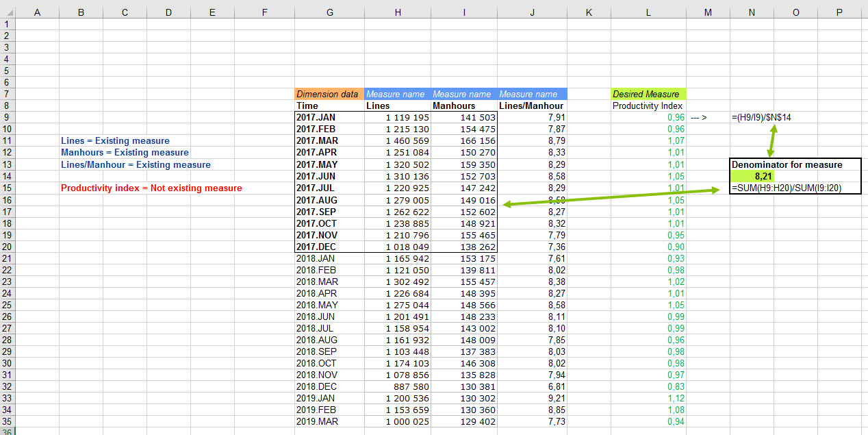Select the 'Productivity Index' heading cell
Image resolution: width=868 pixels, height=435 pixels.
(648, 105)
